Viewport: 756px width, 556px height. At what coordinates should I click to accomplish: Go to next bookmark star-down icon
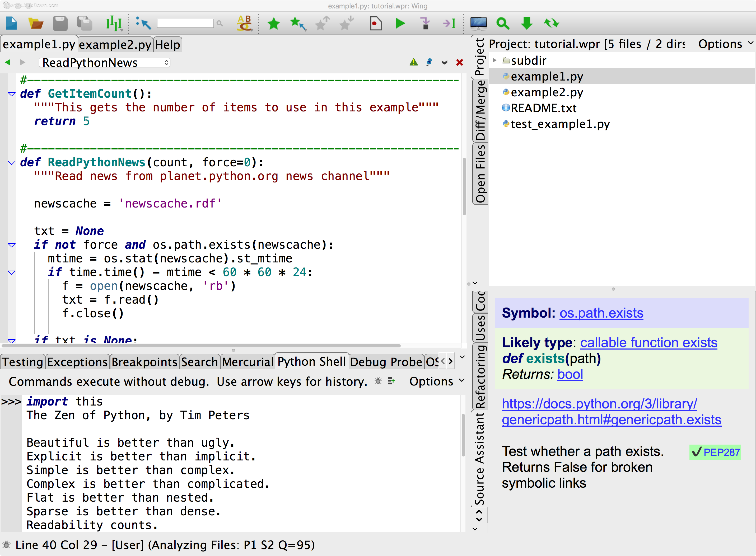click(347, 23)
